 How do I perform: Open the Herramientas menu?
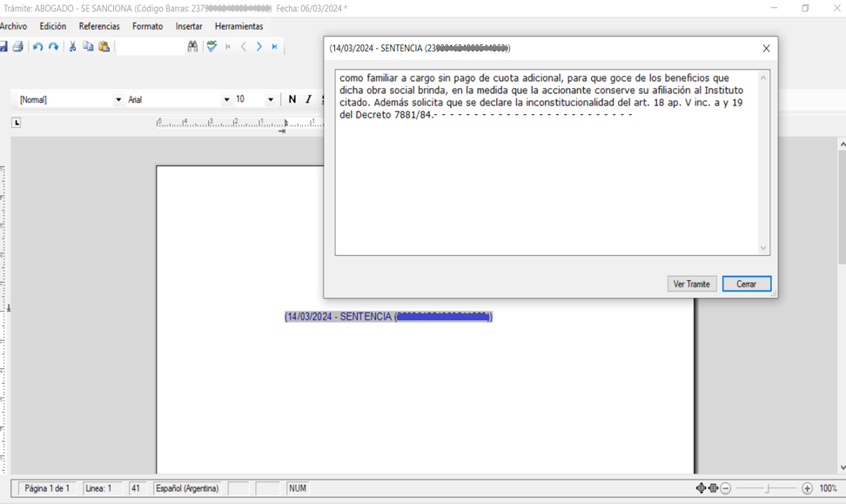click(x=238, y=26)
